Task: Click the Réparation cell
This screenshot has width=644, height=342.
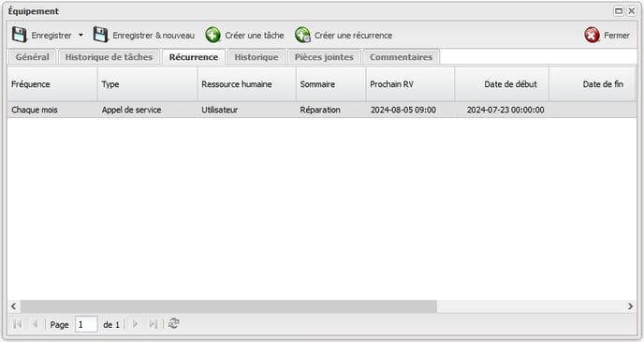Action: (330, 110)
